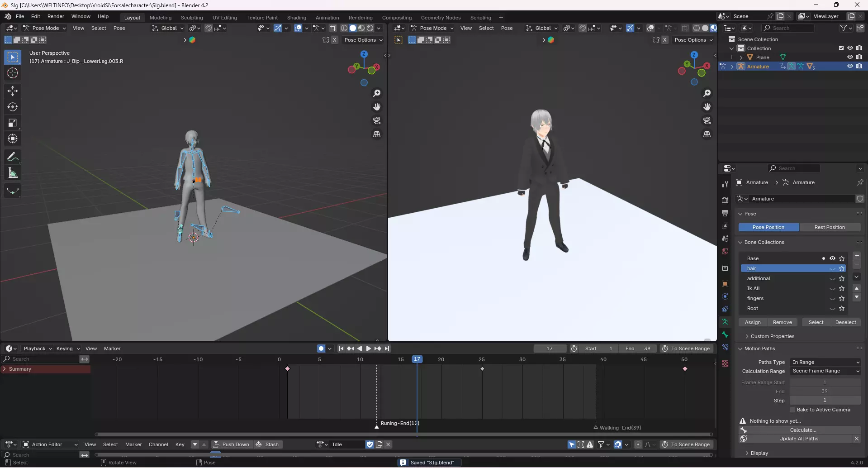Toggle visibility of hair bone collection

[x=832, y=268]
